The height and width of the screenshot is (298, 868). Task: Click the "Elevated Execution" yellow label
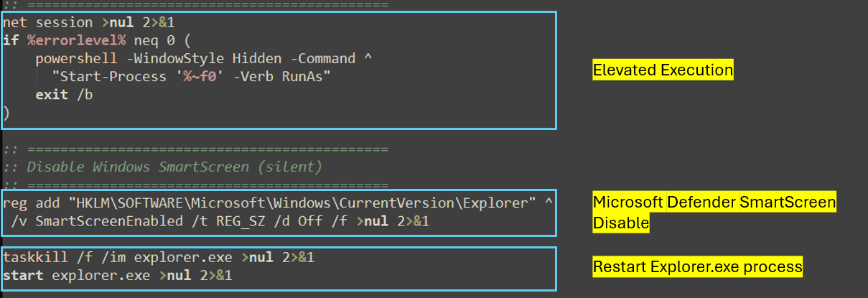pyautogui.click(x=663, y=70)
